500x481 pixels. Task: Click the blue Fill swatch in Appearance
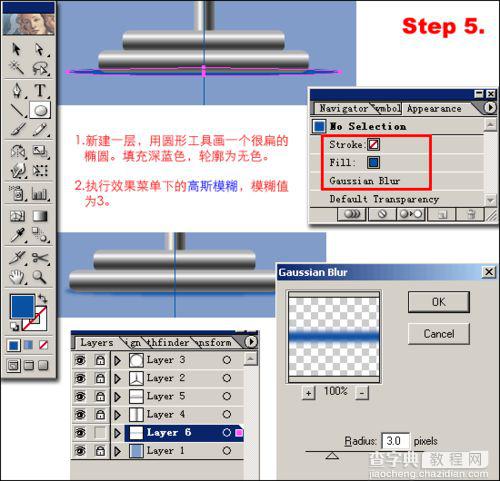click(x=373, y=162)
